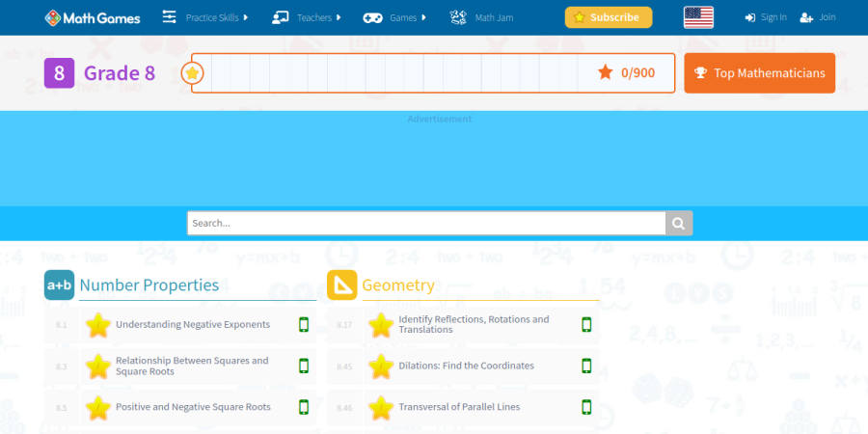The height and width of the screenshot is (434, 868).
Task: Open Identify Reflections, Rotations and Translations
Action: point(474,324)
